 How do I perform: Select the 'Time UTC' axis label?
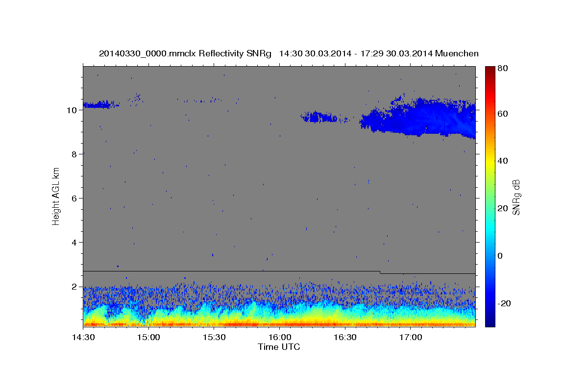(279, 347)
